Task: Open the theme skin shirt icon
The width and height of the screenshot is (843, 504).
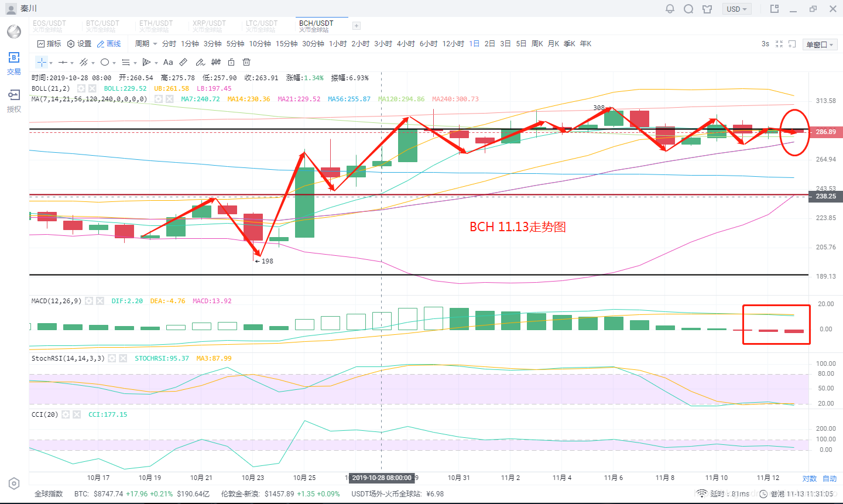Action: pyautogui.click(x=707, y=9)
